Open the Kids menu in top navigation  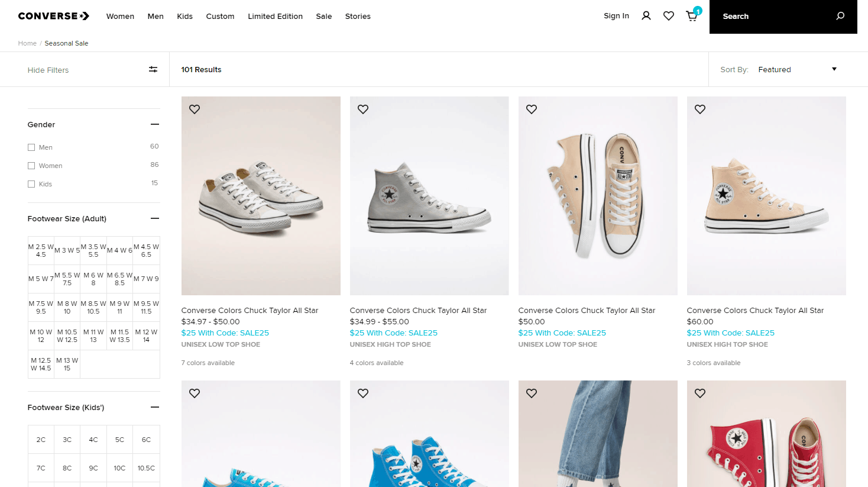pos(185,16)
